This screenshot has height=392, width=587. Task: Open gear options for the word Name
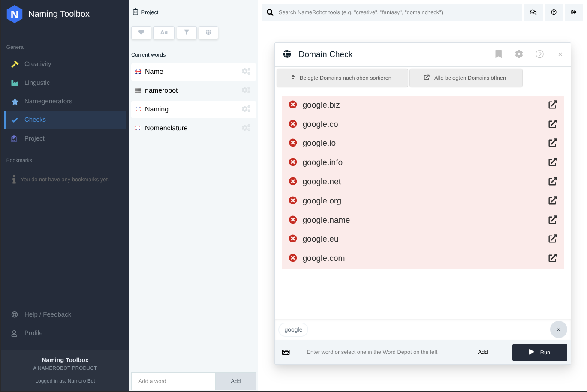(246, 72)
